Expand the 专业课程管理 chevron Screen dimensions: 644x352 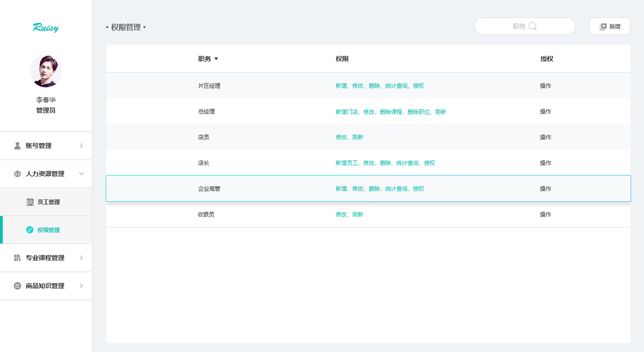tap(81, 258)
